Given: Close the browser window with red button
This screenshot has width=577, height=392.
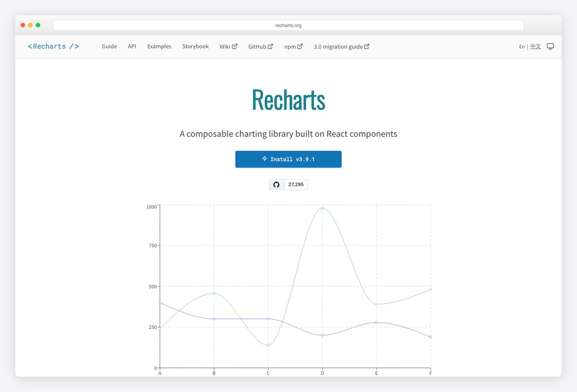Looking at the screenshot, I should tap(23, 25).
